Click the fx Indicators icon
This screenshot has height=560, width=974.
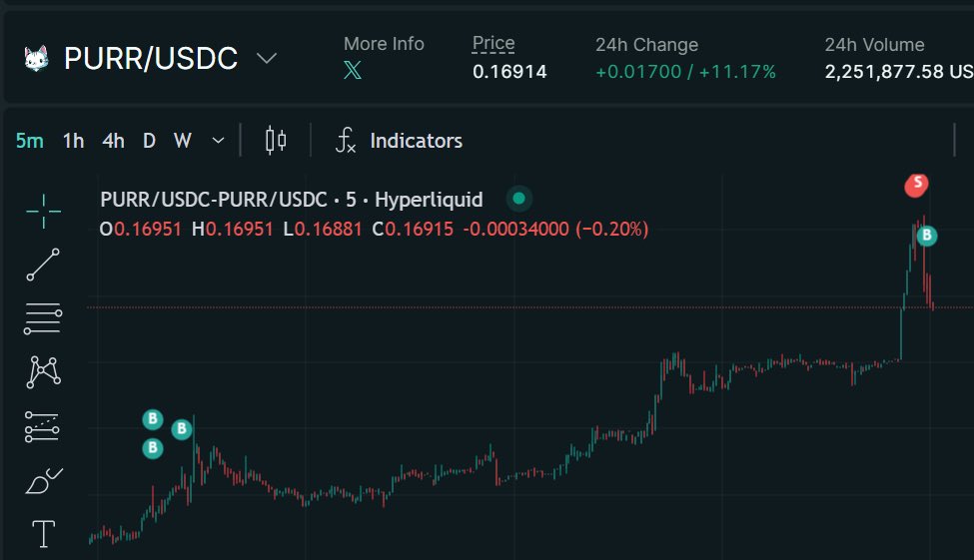[346, 141]
